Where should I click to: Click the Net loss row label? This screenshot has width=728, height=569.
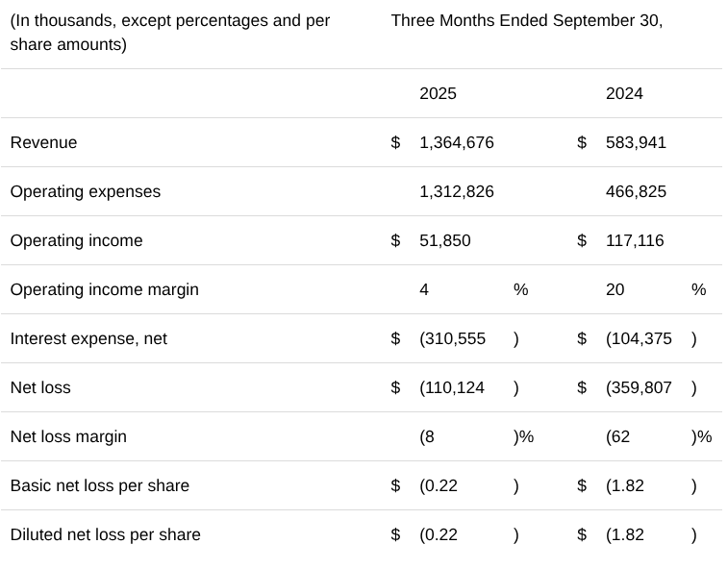pyautogui.click(x=40, y=387)
